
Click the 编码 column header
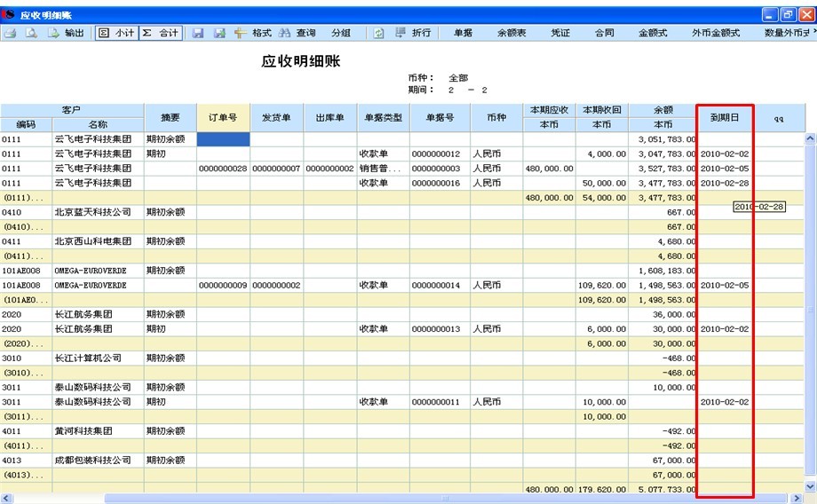[26, 124]
